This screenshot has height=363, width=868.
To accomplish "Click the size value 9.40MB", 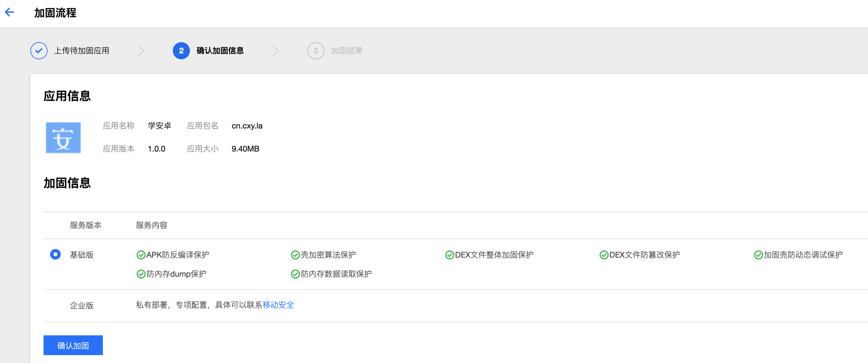I will pyautogui.click(x=245, y=149).
